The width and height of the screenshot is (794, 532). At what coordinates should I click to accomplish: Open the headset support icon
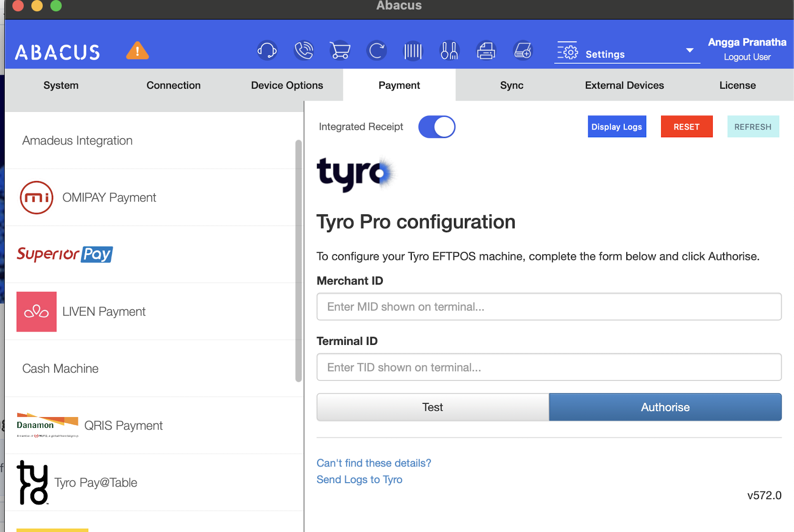pos(267,50)
